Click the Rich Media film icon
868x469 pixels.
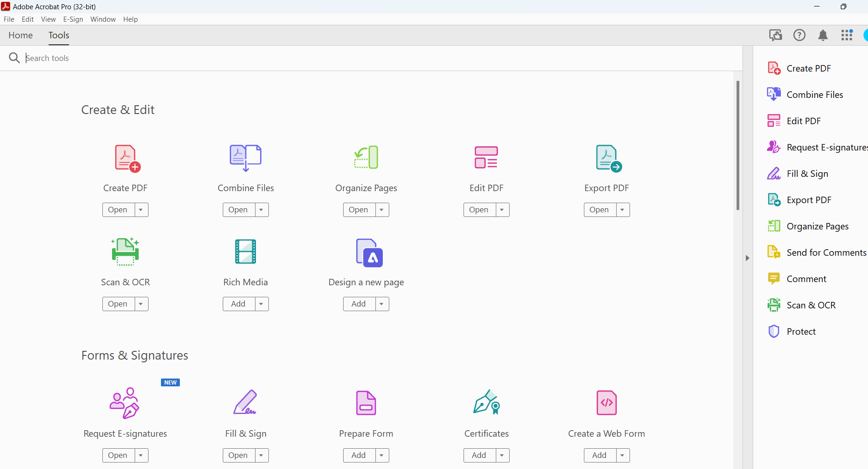(x=245, y=252)
